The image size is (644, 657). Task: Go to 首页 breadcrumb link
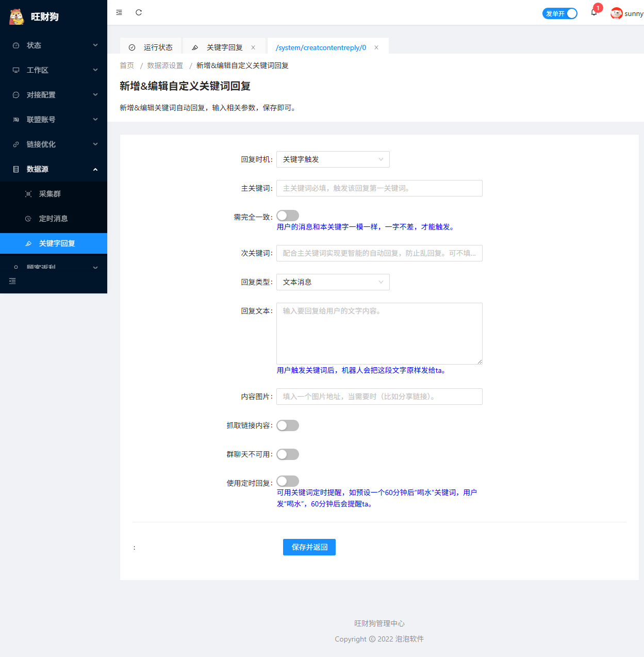click(127, 65)
